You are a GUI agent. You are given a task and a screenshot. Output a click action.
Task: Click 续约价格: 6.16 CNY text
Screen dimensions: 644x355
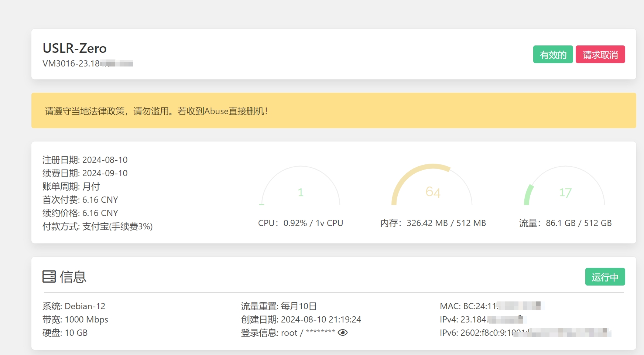(80, 213)
